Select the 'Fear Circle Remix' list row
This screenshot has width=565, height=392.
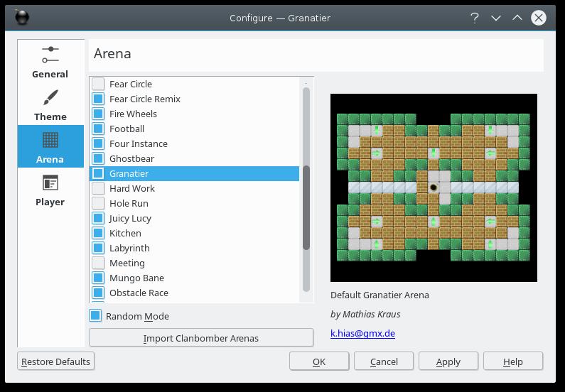click(194, 99)
